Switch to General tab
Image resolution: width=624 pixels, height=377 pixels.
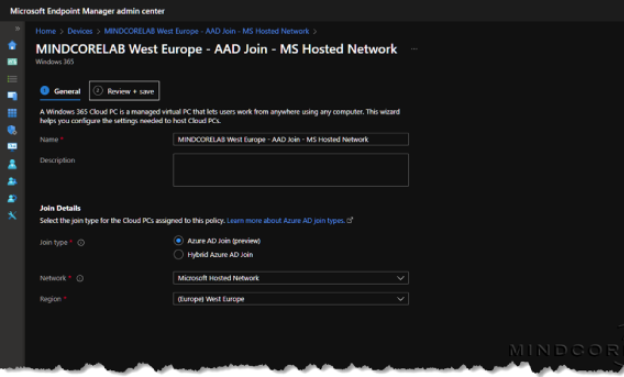pos(60,91)
